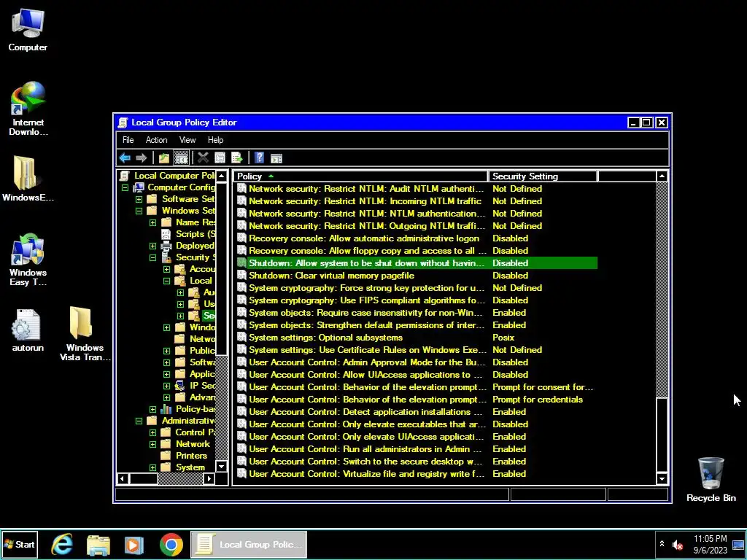Viewport: 747px width, 560px height.
Task: Collapse the Computer Configuration node
Action: (x=125, y=187)
